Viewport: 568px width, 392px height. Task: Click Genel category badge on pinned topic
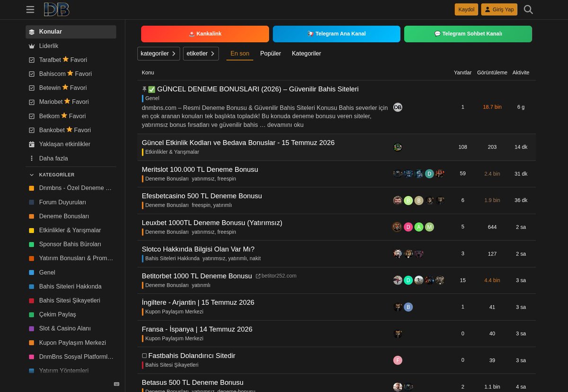[151, 98]
